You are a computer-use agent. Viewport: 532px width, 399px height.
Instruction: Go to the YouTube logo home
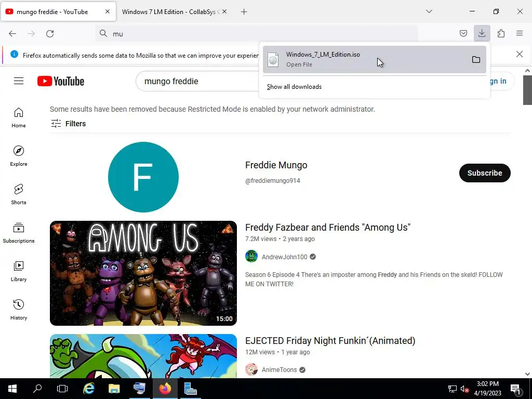(x=61, y=82)
